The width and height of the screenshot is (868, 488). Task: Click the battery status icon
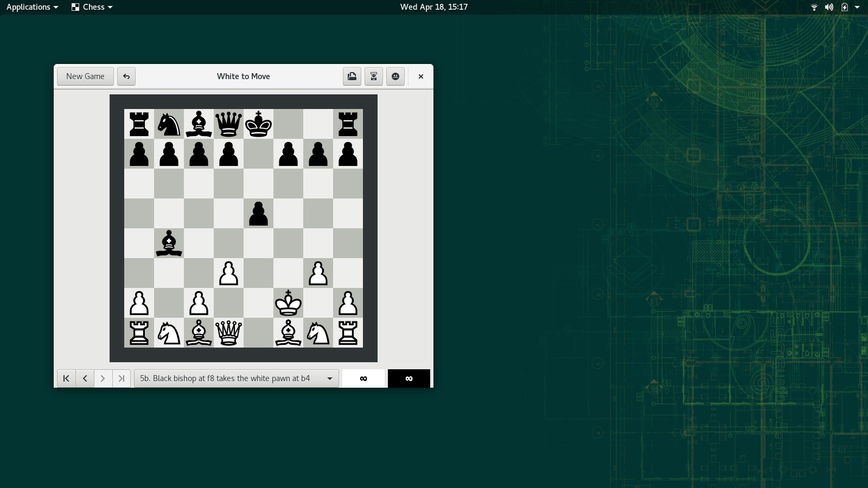[844, 7]
